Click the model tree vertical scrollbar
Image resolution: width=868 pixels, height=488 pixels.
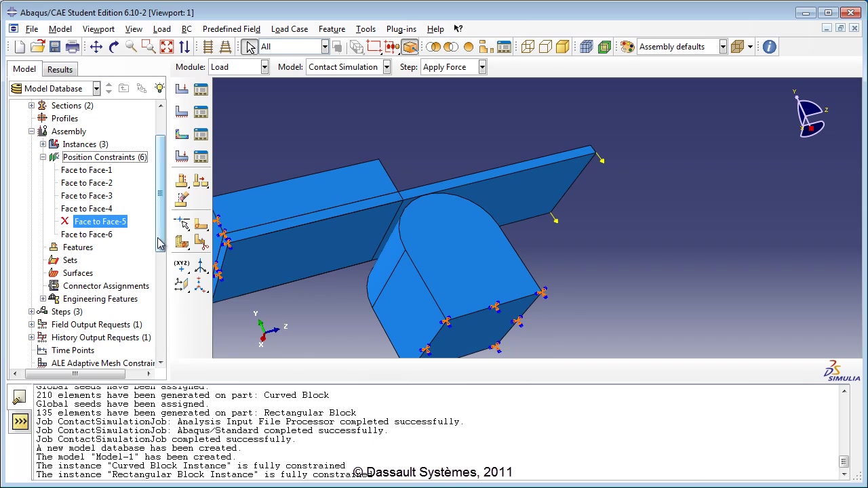[160, 193]
